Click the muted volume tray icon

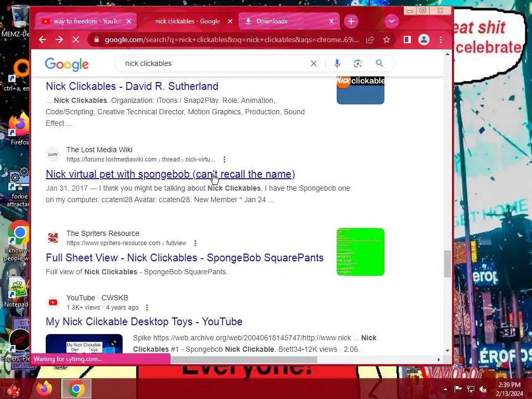click(483, 389)
